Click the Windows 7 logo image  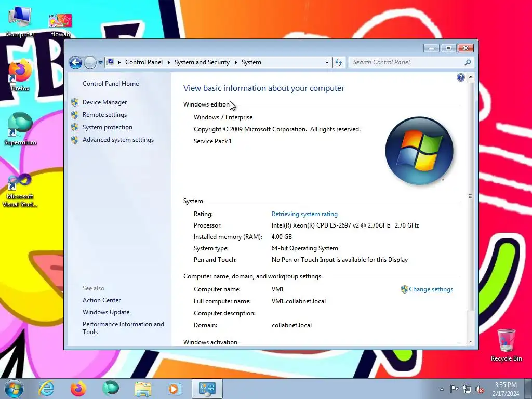[x=419, y=151]
